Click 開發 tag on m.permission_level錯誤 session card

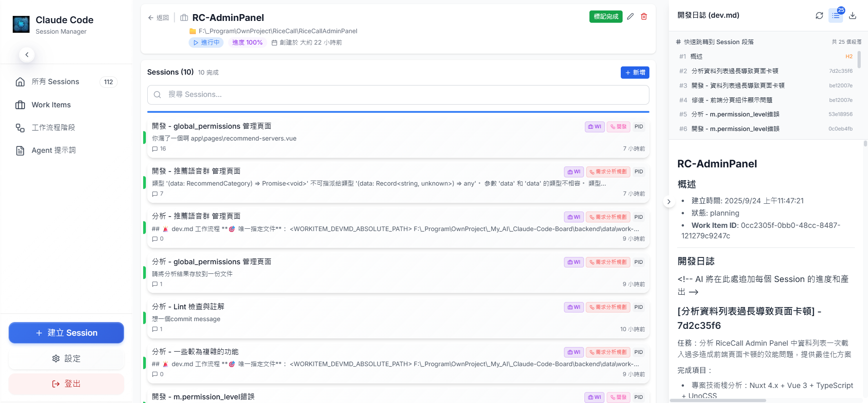coord(619,397)
